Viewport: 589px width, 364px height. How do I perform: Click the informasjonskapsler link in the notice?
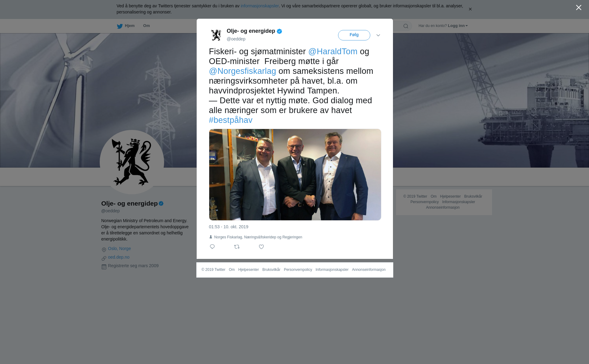(x=260, y=6)
